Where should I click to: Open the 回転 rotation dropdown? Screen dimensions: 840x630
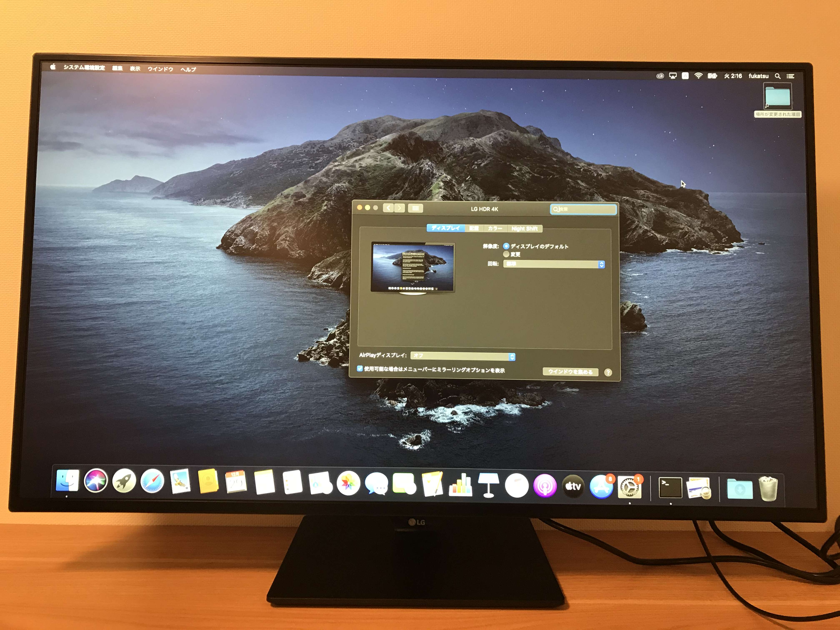pyautogui.click(x=554, y=264)
